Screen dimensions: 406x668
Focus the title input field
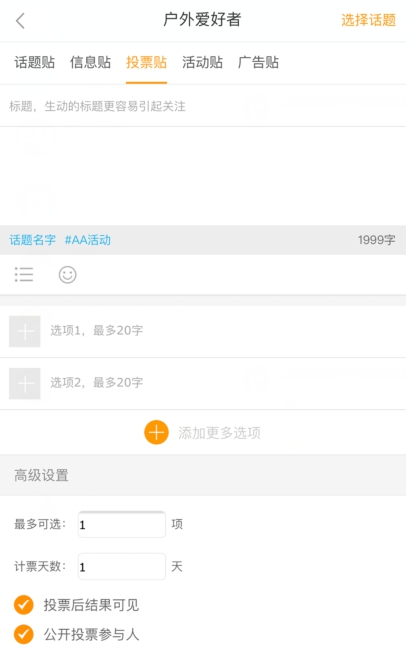(x=203, y=106)
